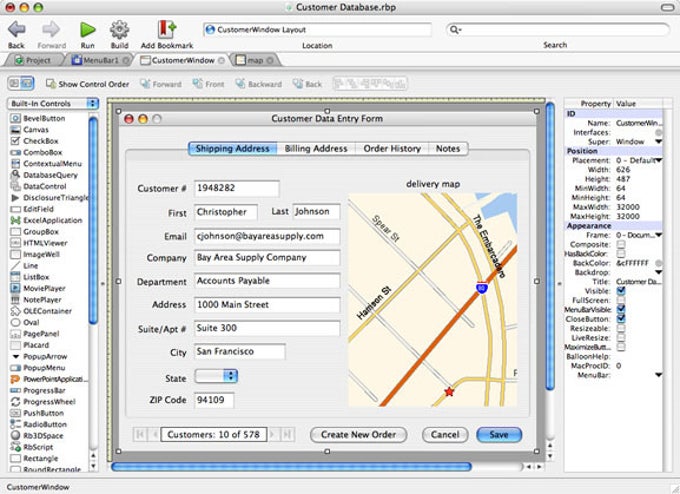Click the Back arrow toolbar icon
The height and width of the screenshot is (494, 680).
pyautogui.click(x=16, y=29)
